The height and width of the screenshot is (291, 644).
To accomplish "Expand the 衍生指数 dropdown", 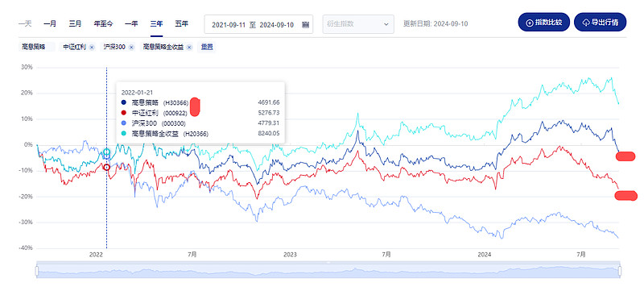I will coord(358,24).
